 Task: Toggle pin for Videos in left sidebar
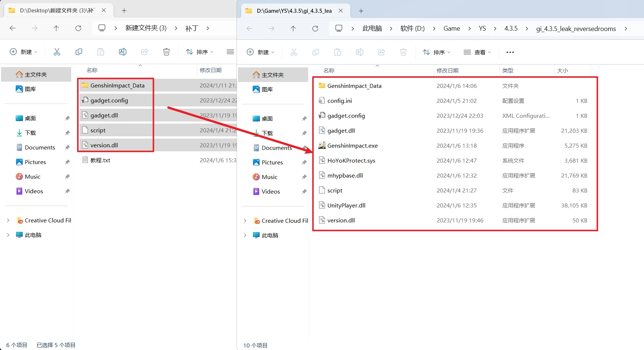pos(67,191)
